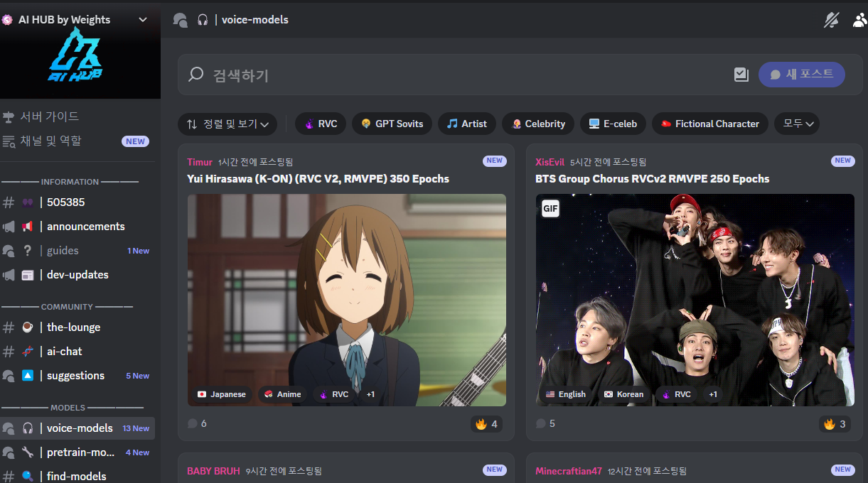Click author name Minecraftian47

click(569, 471)
